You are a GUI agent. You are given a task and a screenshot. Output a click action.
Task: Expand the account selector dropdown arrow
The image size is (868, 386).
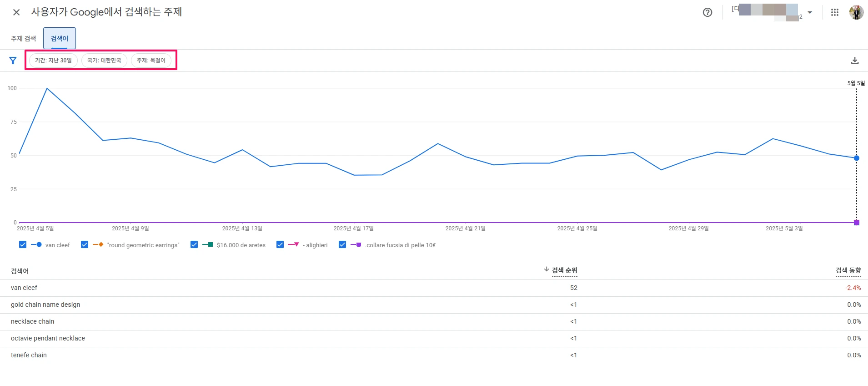tap(809, 12)
